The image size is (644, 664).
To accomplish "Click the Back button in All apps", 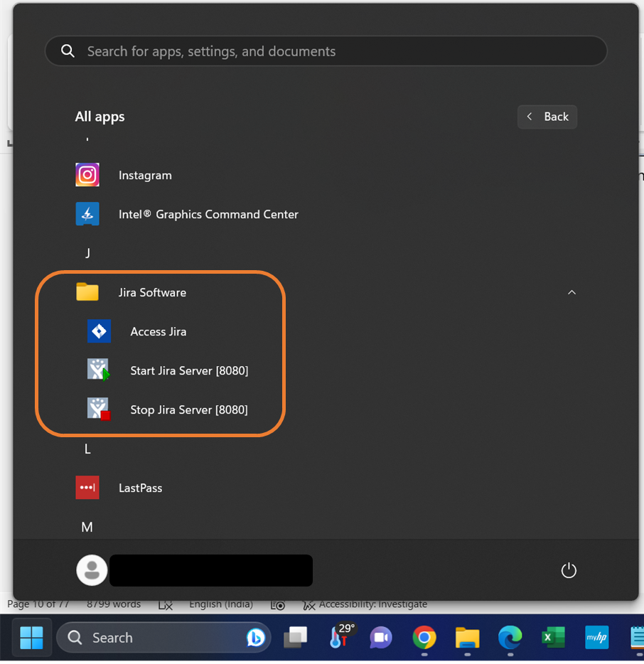I will click(547, 117).
